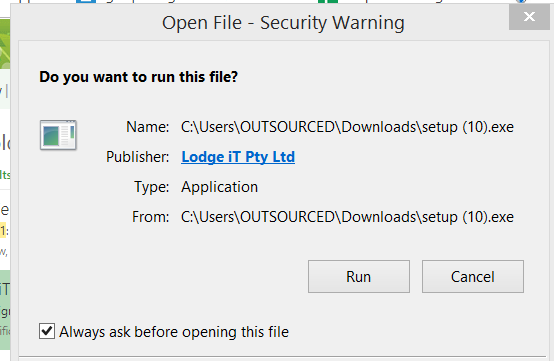Click the green link text in background page
554x361 pixels.
tap(5, 174)
